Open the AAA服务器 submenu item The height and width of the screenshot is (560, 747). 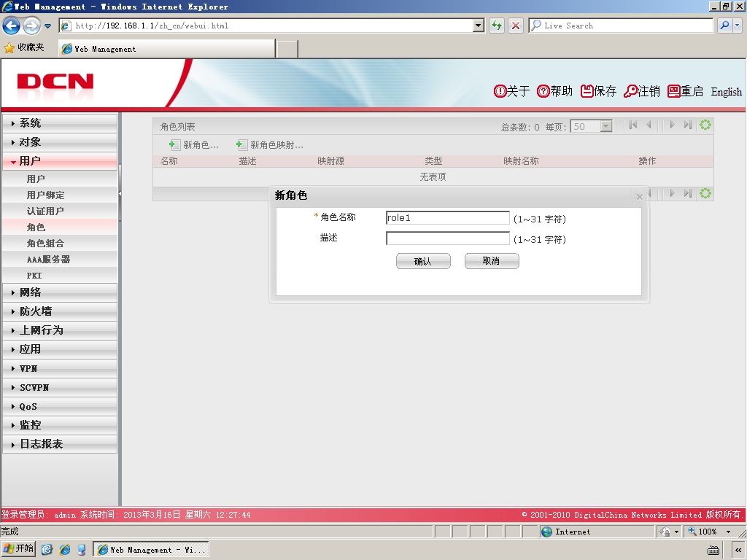(60, 260)
